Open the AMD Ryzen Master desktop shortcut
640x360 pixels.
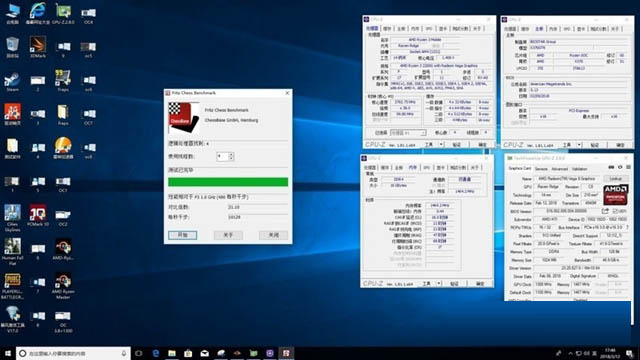point(63,286)
